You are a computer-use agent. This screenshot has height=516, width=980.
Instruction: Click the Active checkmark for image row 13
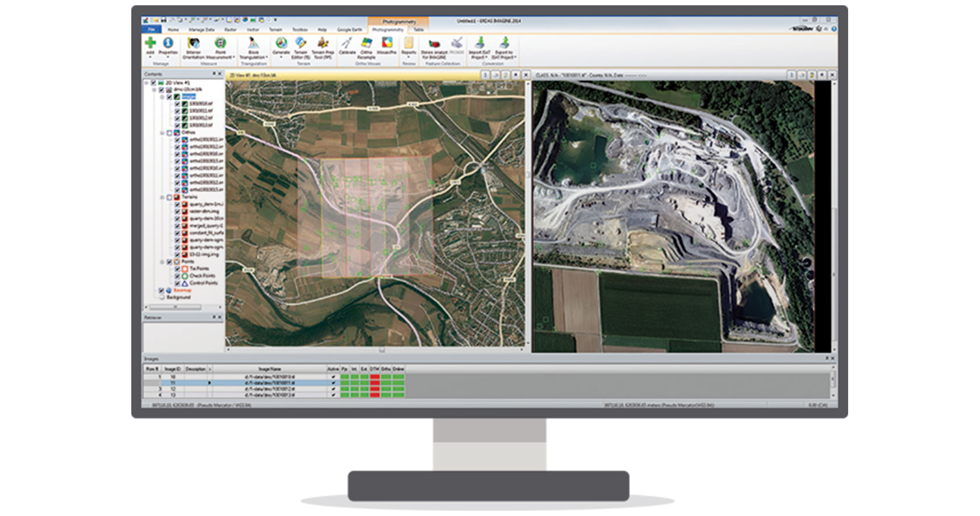click(x=333, y=395)
